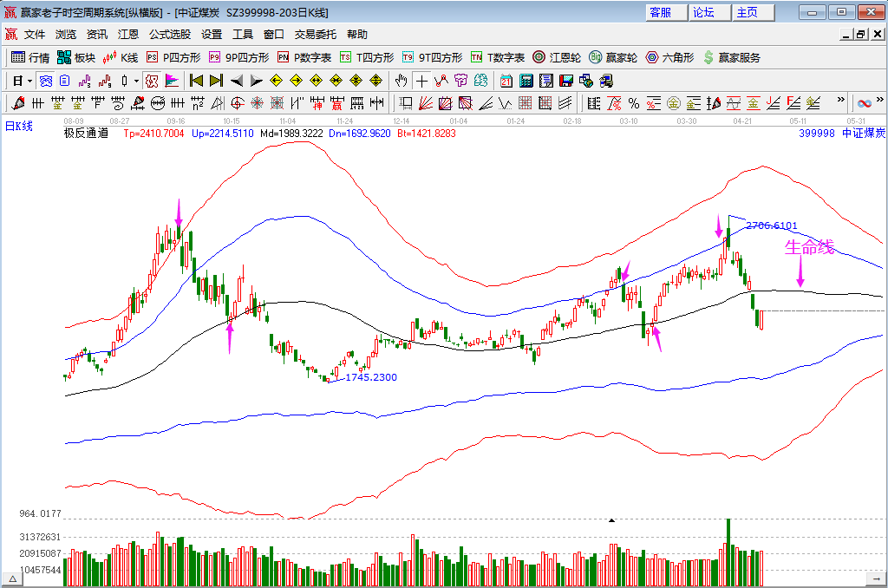Open the 赢家轮 wheel tool
This screenshot has width=888, height=588.
613,57
